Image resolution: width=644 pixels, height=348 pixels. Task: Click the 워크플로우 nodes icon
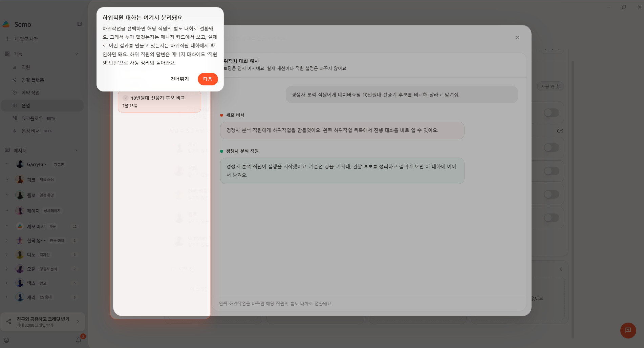pyautogui.click(x=15, y=118)
